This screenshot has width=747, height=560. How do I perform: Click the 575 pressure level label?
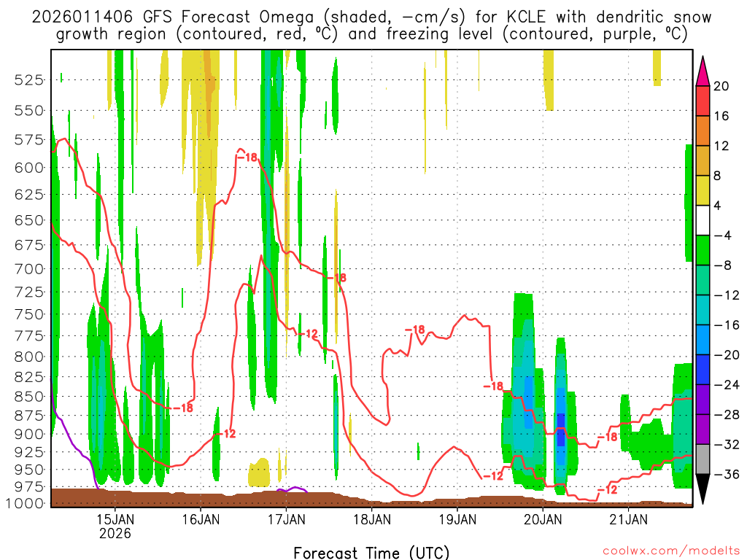pos(29,140)
